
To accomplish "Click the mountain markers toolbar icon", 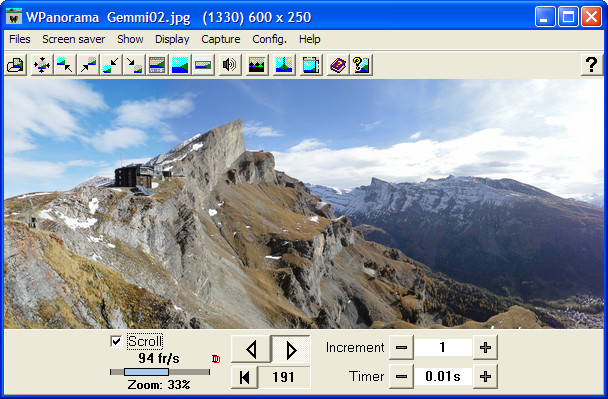I will tap(257, 64).
